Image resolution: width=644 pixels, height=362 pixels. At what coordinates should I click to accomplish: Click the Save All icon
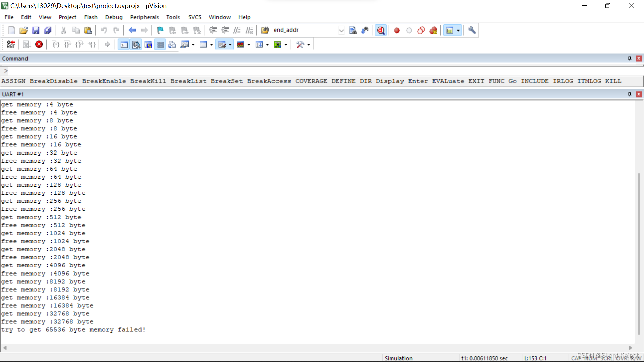[48, 30]
